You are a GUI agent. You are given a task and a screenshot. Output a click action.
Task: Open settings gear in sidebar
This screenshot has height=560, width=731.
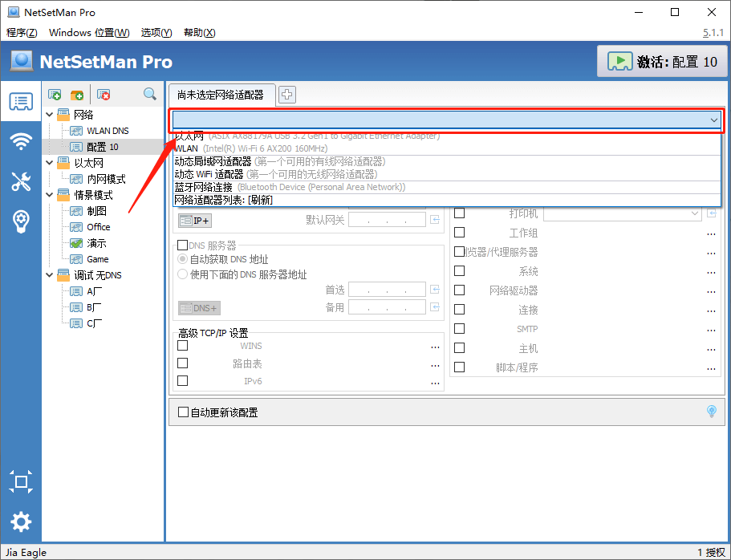[x=21, y=521]
